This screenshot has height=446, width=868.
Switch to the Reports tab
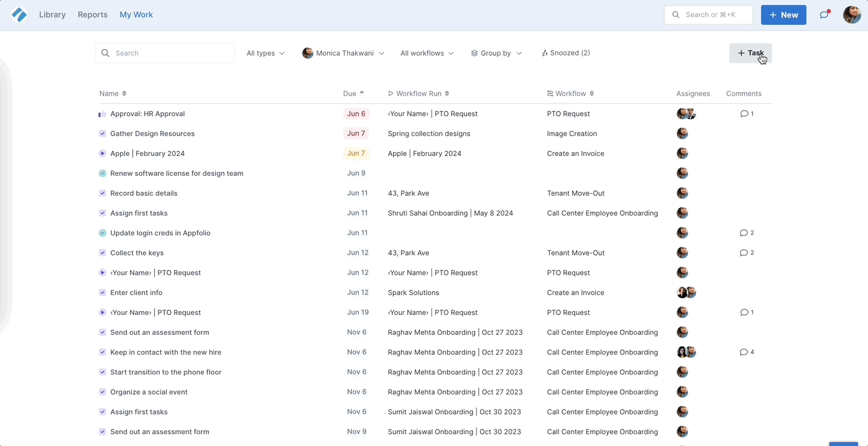point(93,15)
